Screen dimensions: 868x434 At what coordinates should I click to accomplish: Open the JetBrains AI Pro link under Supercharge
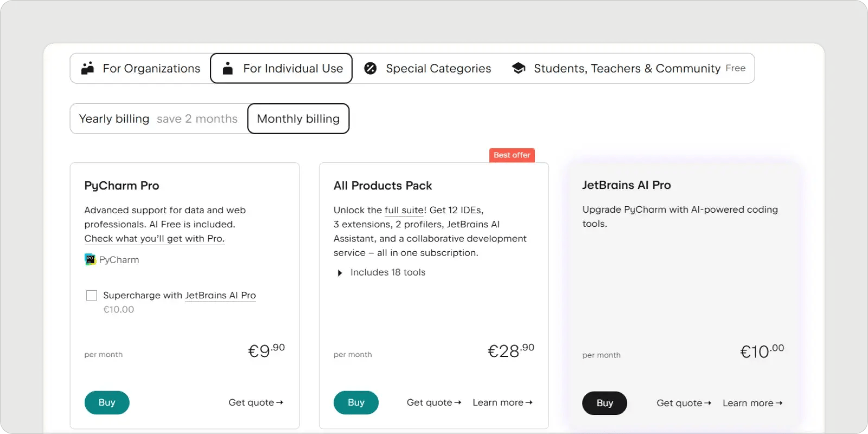tap(220, 296)
